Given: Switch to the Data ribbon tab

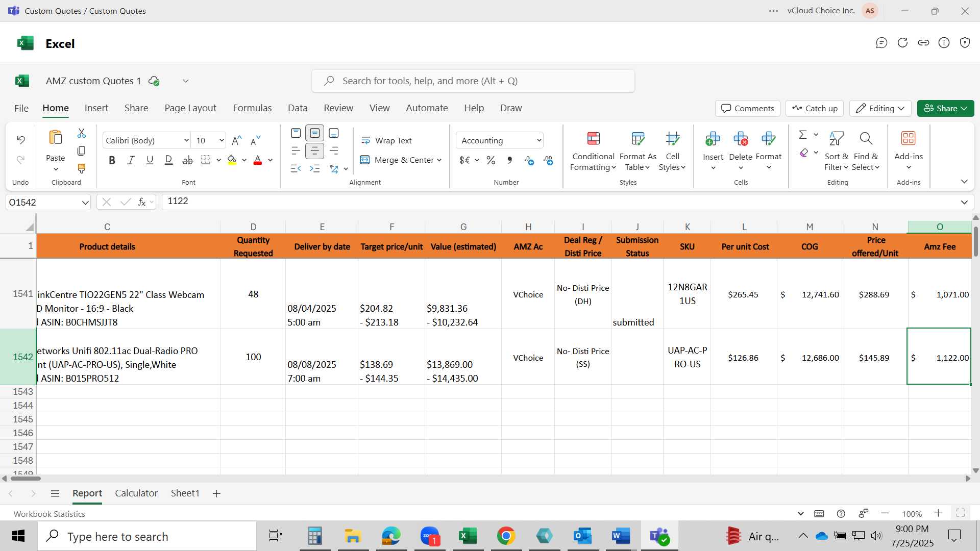Looking at the screenshot, I should [x=298, y=108].
